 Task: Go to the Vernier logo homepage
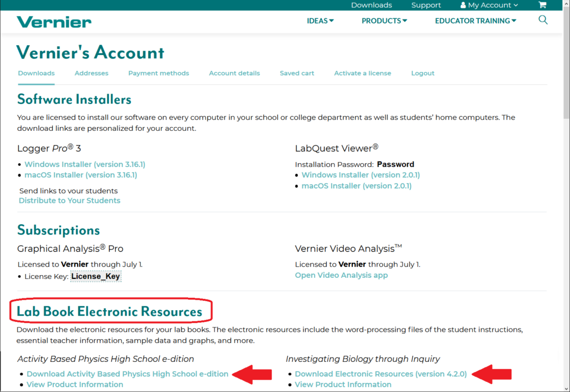coord(54,22)
